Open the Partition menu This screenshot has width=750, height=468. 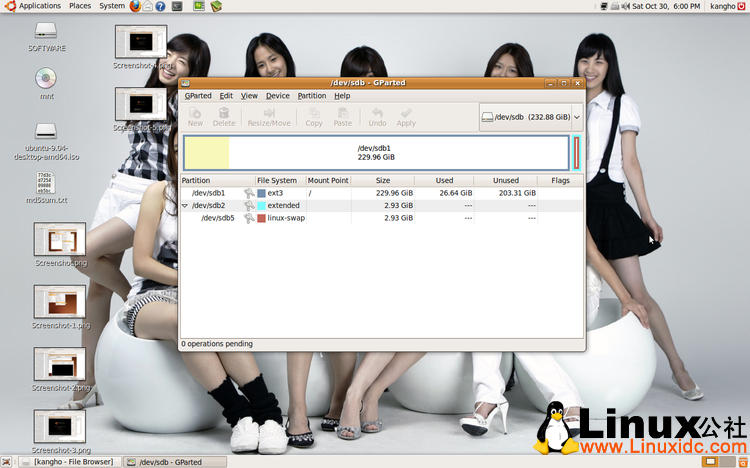coord(312,96)
